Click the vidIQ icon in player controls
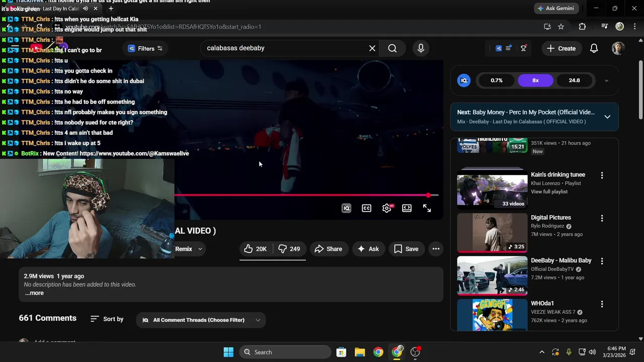The height and width of the screenshot is (362, 644). click(x=346, y=208)
